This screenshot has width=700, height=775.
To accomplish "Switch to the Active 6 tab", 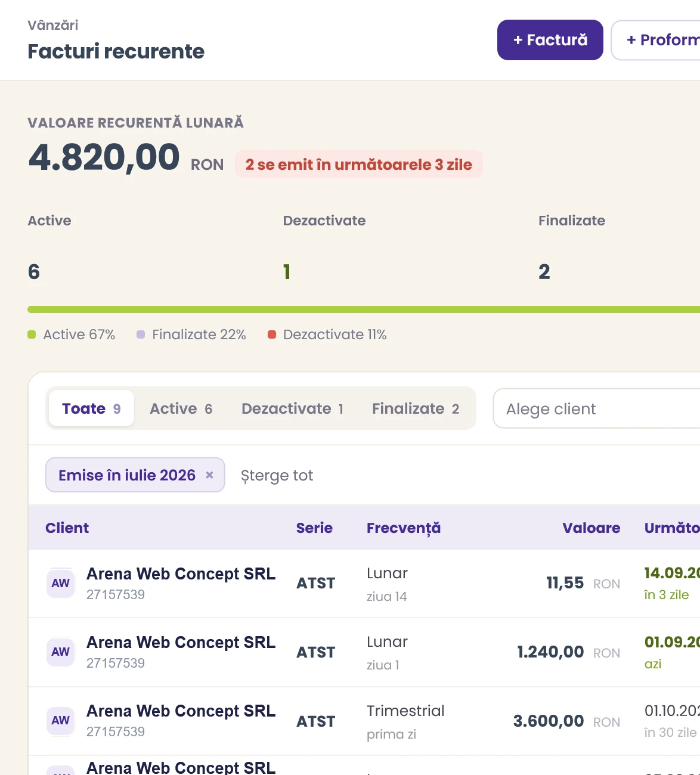I will 181,408.
